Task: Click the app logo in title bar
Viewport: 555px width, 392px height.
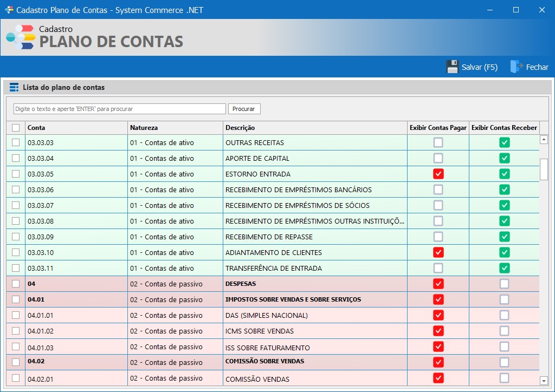Action: tap(9, 10)
